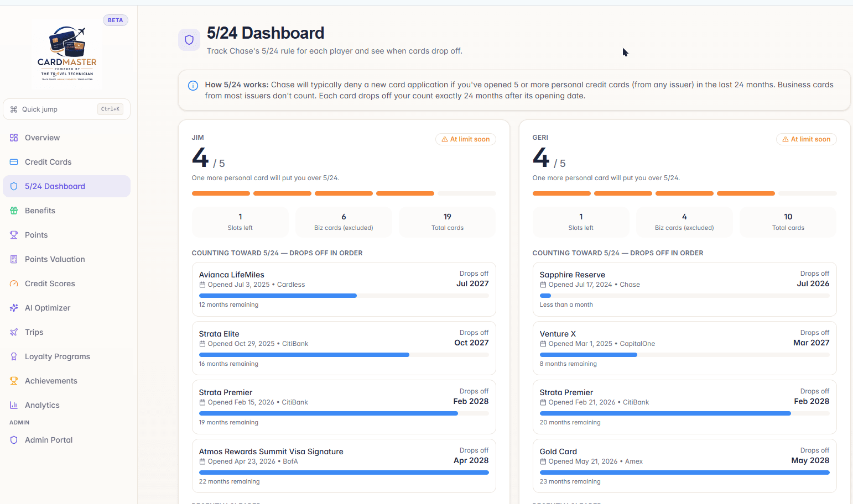Click the command icon in Quick jump
Image resolution: width=853 pixels, height=504 pixels.
[x=14, y=109]
